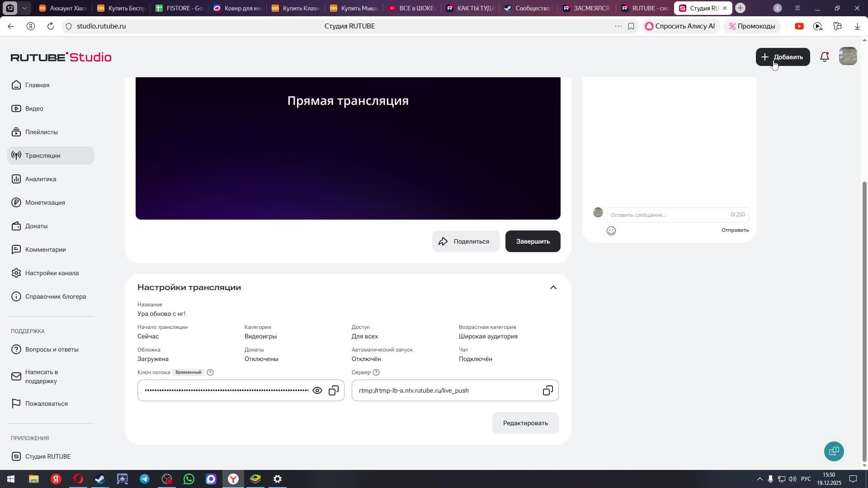This screenshot has width=868, height=488.
Task: Open Steam from the taskbar
Action: 100,479
